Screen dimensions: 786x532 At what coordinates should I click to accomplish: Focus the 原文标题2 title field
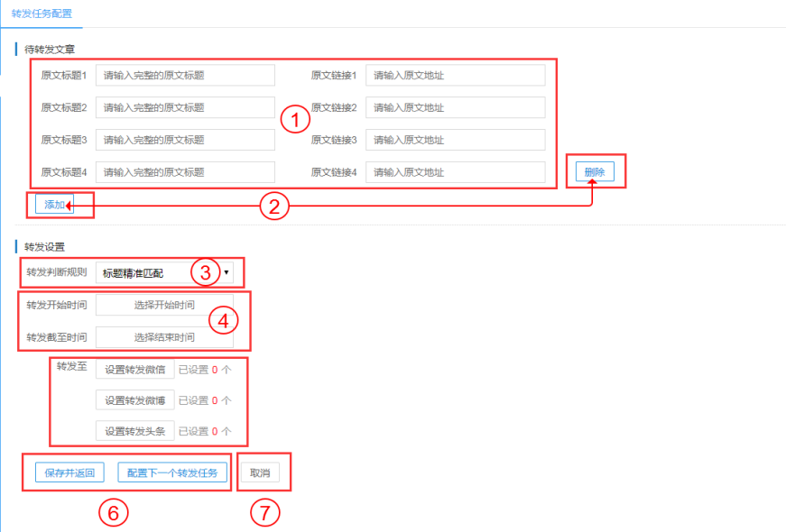pos(185,108)
